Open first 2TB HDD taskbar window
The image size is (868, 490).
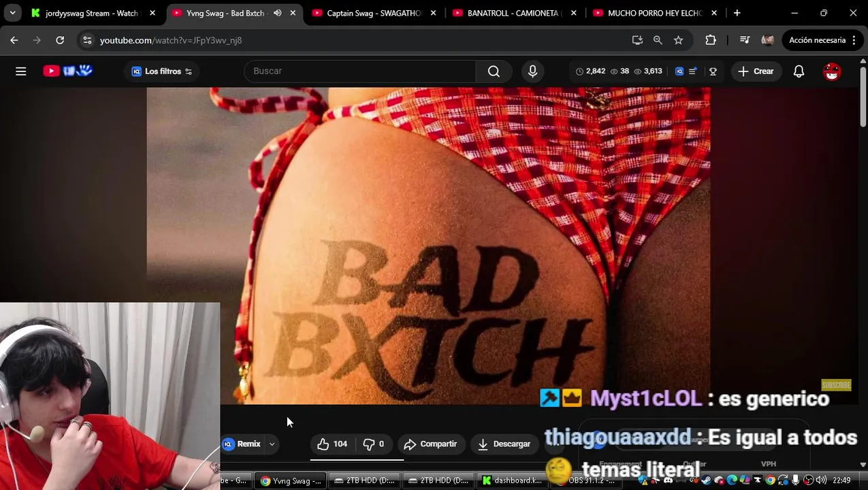[364, 480]
